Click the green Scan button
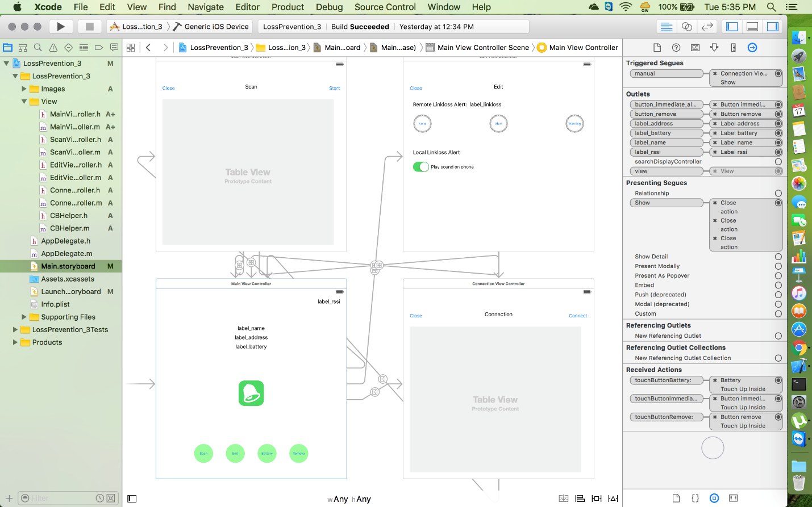812x507 pixels. pos(203,453)
